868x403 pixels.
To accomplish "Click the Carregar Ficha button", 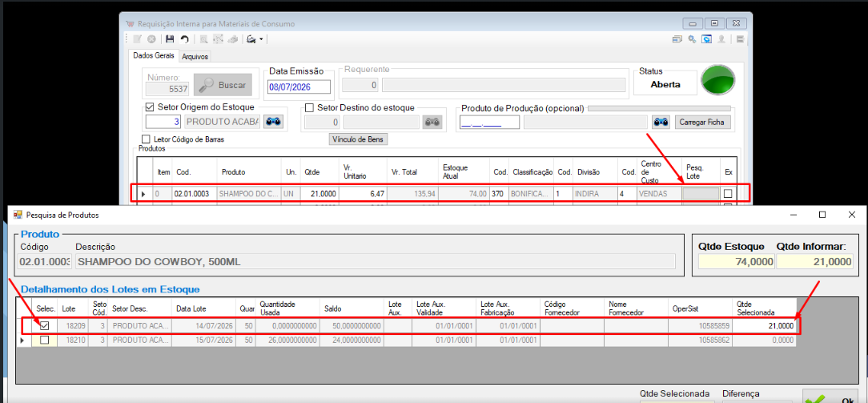I will (x=702, y=122).
